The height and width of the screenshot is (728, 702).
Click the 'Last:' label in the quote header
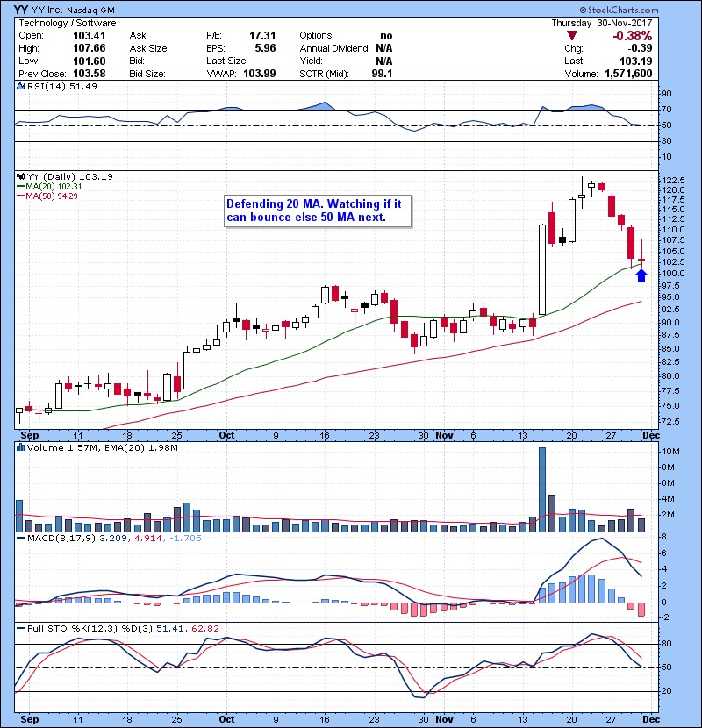point(574,61)
